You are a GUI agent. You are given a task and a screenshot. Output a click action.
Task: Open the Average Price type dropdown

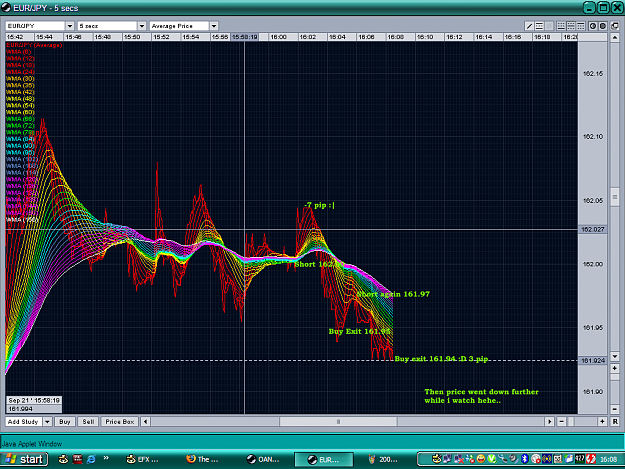tap(214, 26)
